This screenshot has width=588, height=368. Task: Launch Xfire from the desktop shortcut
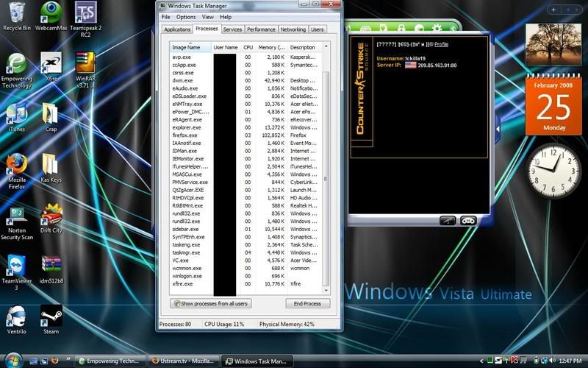tap(51, 67)
